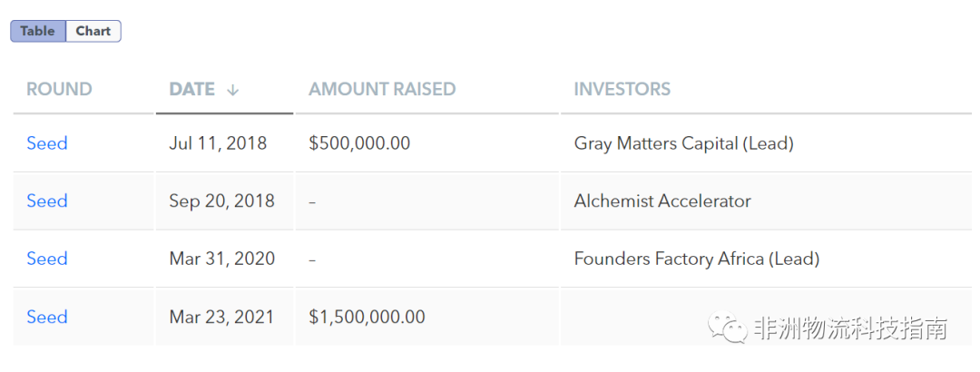This screenshot has height=372, width=980.
Task: Click Gray Matters Capital (Lead) investor
Action: tap(683, 143)
